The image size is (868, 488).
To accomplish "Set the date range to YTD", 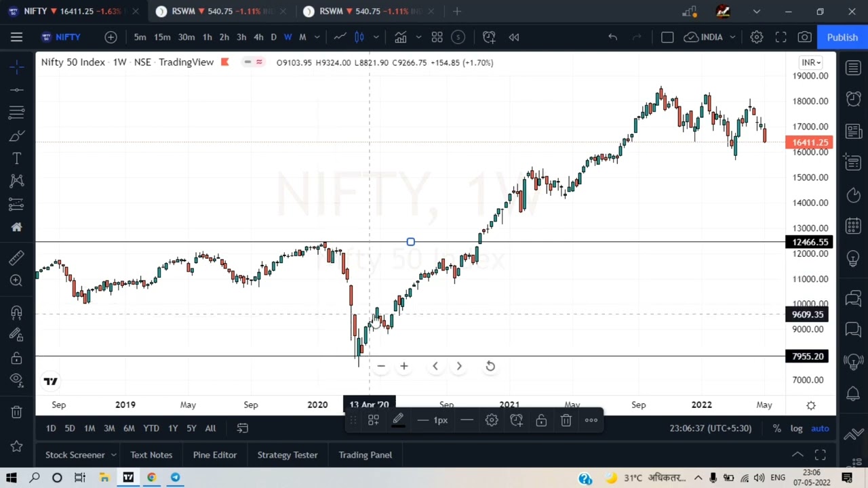I will click(151, 428).
